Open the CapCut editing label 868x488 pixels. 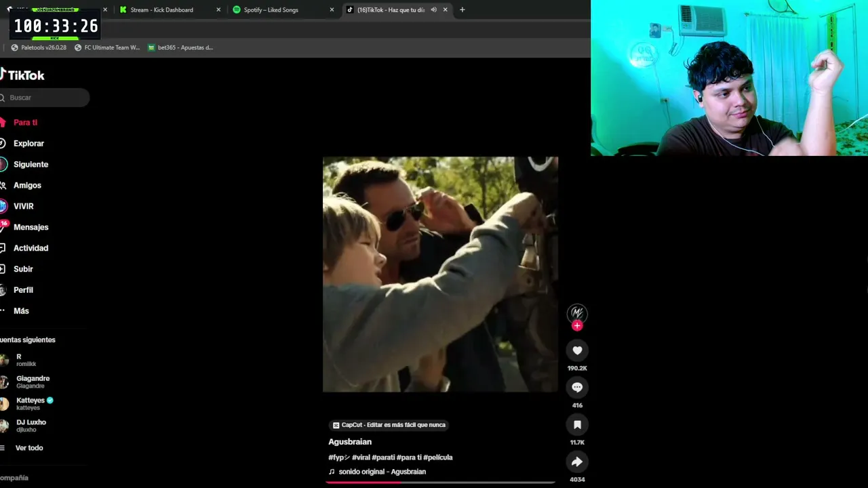click(x=389, y=425)
